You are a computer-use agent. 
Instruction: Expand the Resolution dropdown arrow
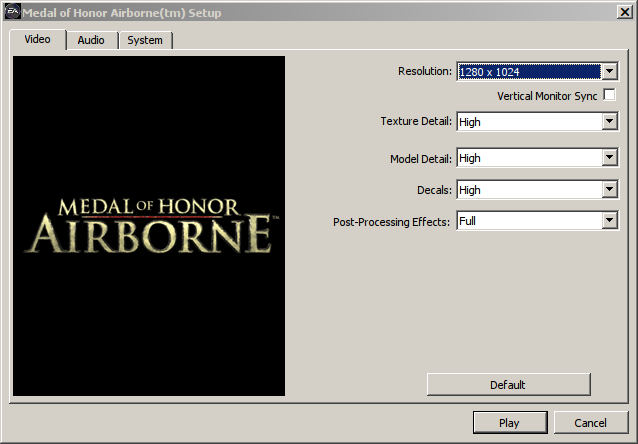click(609, 72)
